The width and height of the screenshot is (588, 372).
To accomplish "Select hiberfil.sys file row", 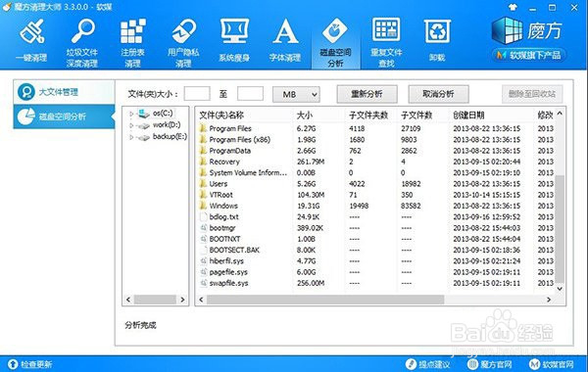I will 375,261.
